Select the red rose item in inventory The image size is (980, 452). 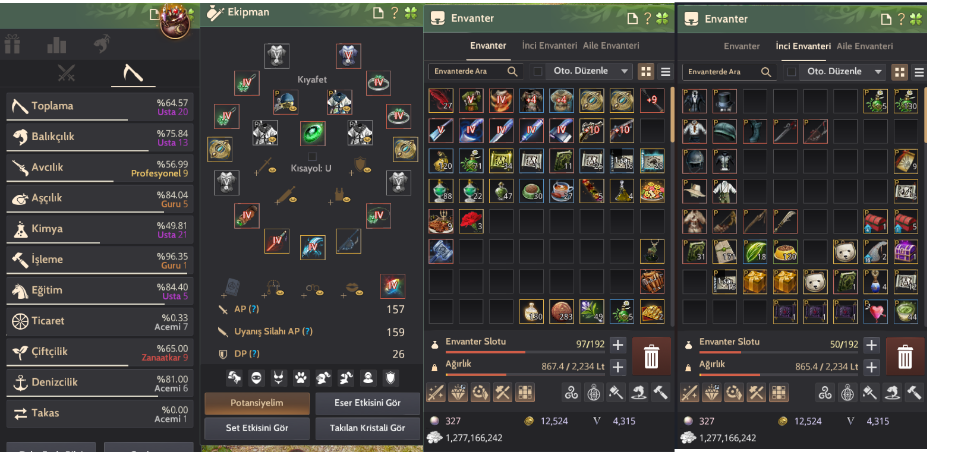(x=471, y=221)
